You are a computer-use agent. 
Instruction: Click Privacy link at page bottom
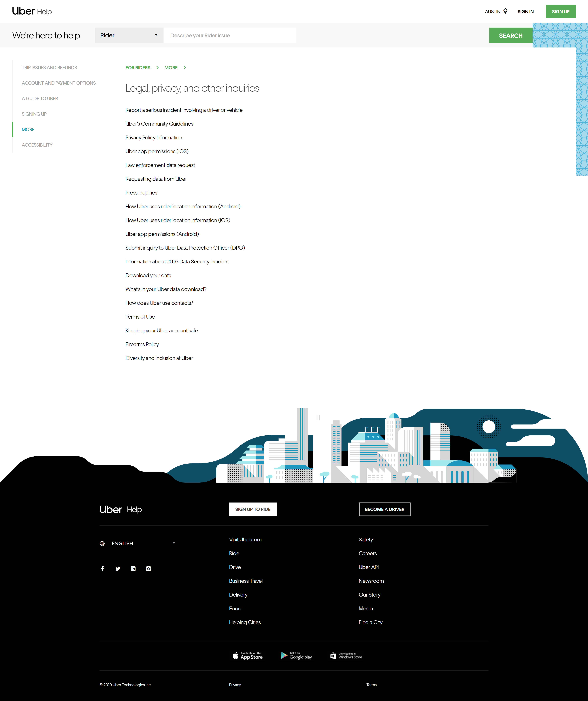coord(235,685)
